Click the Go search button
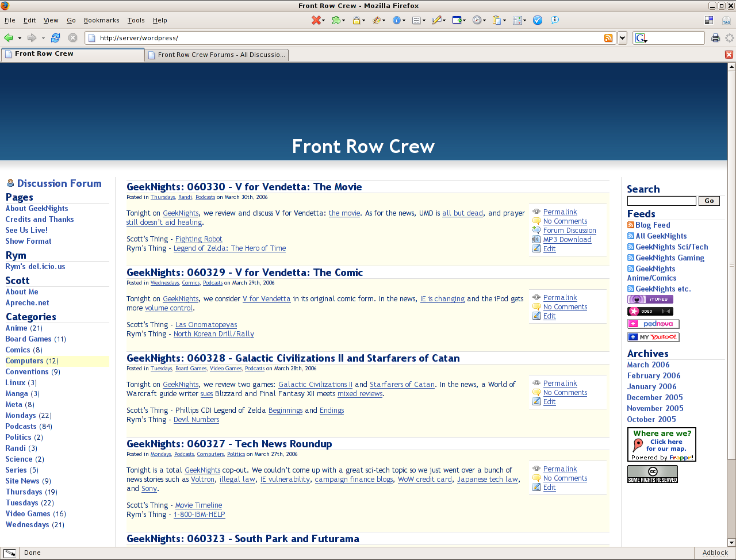The image size is (736, 560). [x=709, y=201]
